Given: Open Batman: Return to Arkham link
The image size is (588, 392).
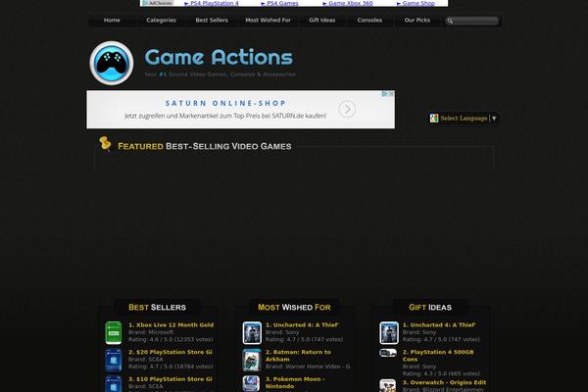Looking at the screenshot, I should pyautogui.click(x=298, y=356).
